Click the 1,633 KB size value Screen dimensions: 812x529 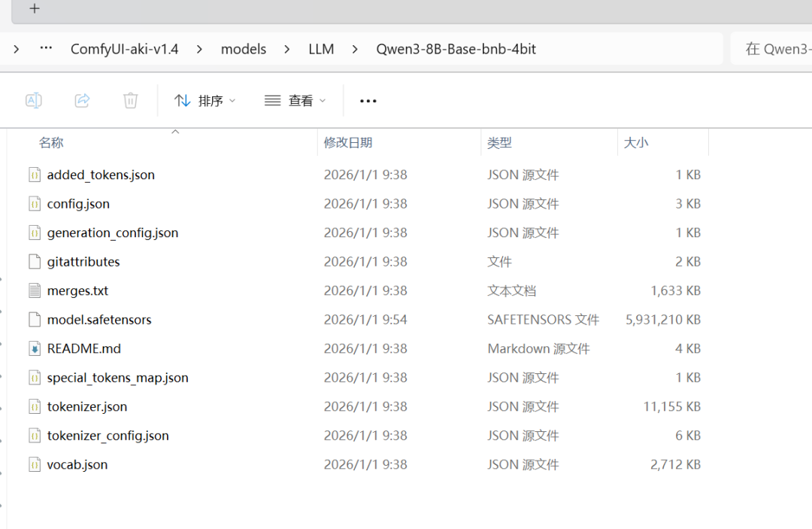click(x=675, y=290)
